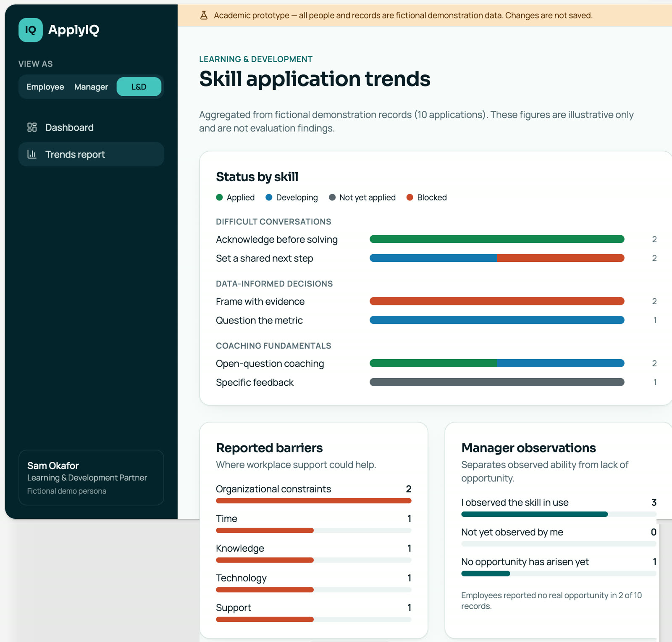Click the 'COACHING FUNDAMENTALS' group header
Viewport: 672px width, 642px height.
[x=273, y=346]
